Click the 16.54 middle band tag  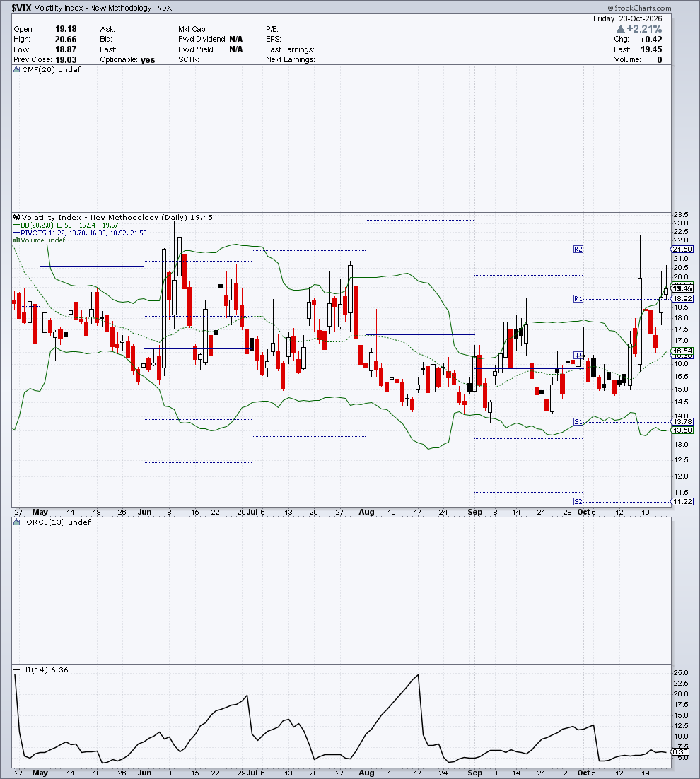[682, 351]
